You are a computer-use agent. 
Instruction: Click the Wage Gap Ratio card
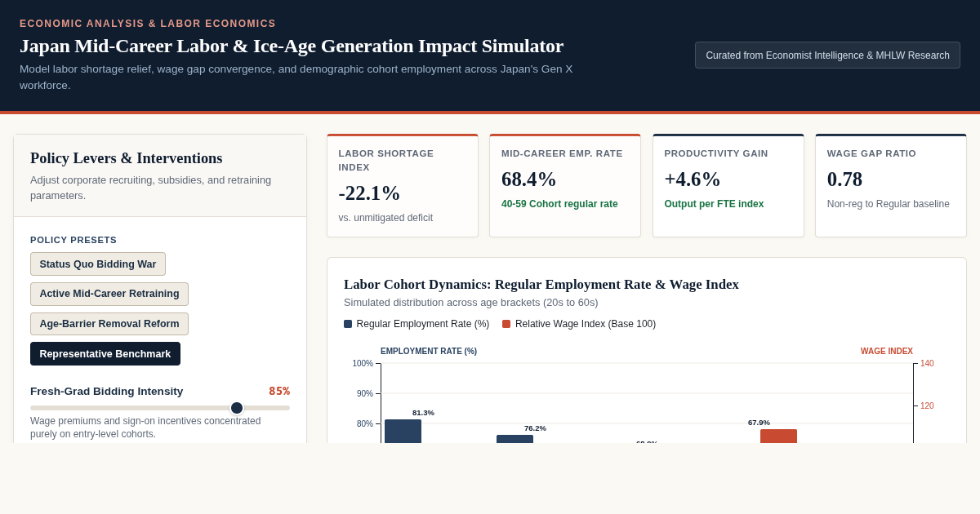coord(891,186)
